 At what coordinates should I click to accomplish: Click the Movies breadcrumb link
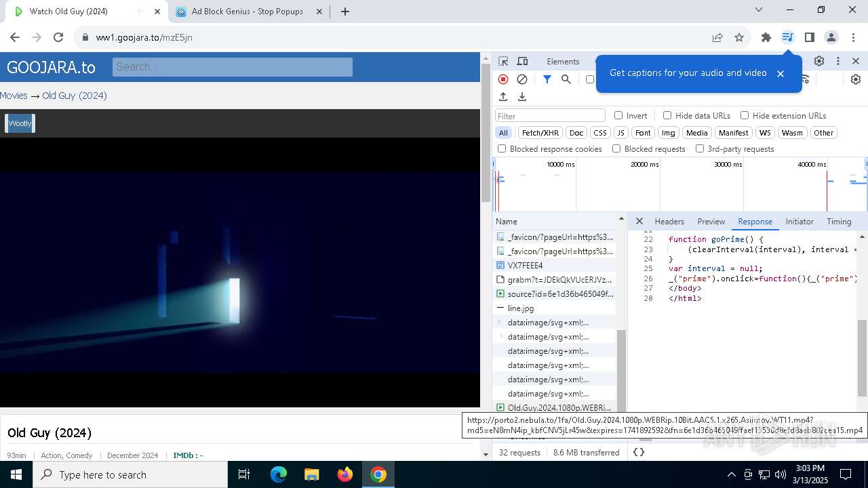pyautogui.click(x=14, y=96)
